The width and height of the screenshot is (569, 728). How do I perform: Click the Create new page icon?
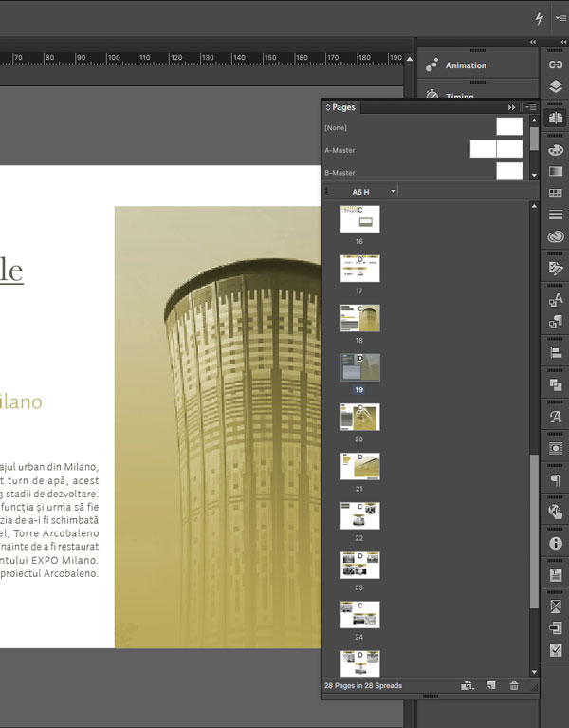(x=491, y=685)
